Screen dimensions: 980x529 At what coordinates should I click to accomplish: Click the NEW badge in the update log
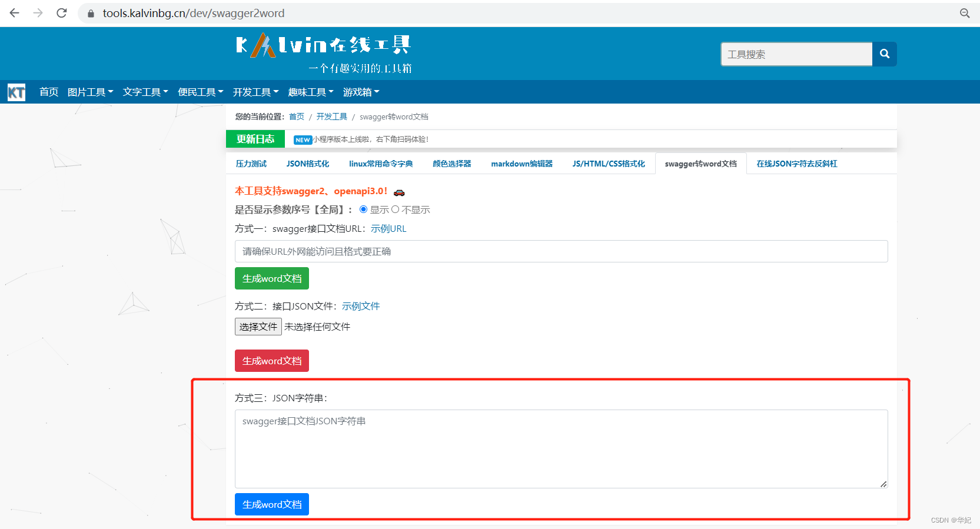pos(303,140)
